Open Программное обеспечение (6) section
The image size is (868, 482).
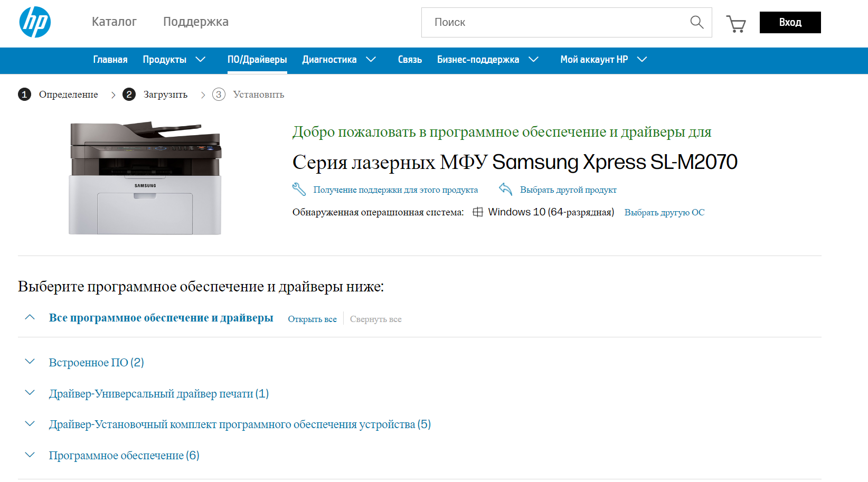124,456
